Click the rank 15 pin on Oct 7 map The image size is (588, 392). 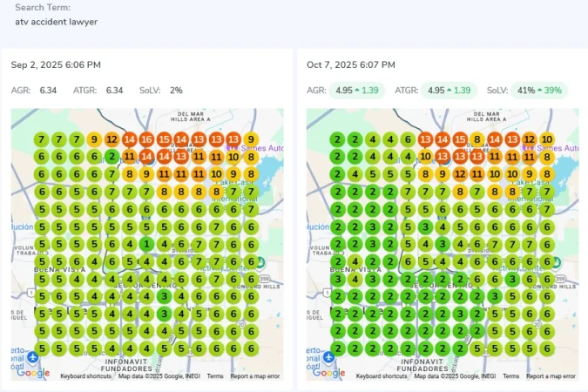pos(460,139)
